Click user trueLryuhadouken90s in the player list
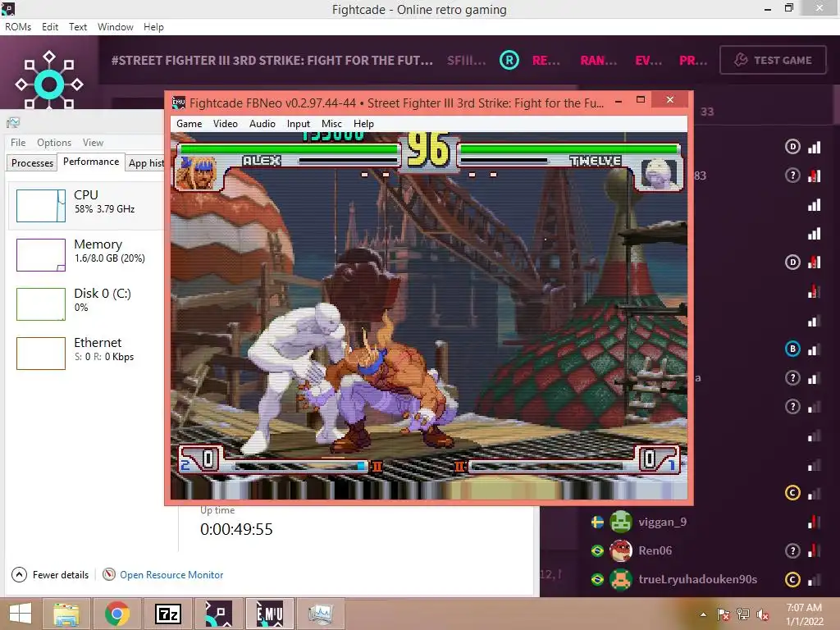Viewport: 840px width, 630px height. coord(697,579)
